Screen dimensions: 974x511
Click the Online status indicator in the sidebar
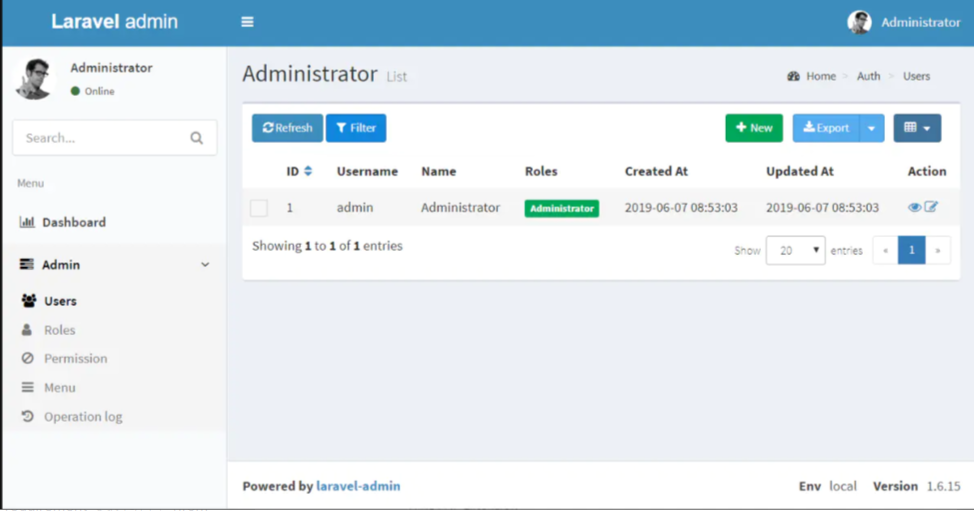[x=93, y=91]
